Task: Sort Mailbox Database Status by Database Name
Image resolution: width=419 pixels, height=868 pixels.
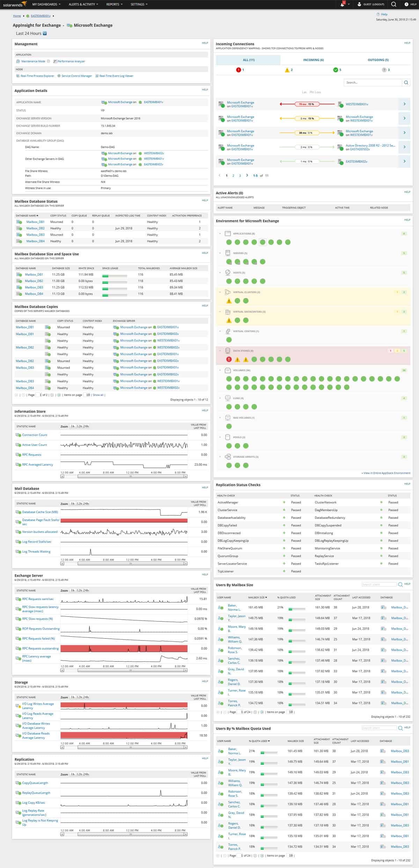Action: coord(27,216)
